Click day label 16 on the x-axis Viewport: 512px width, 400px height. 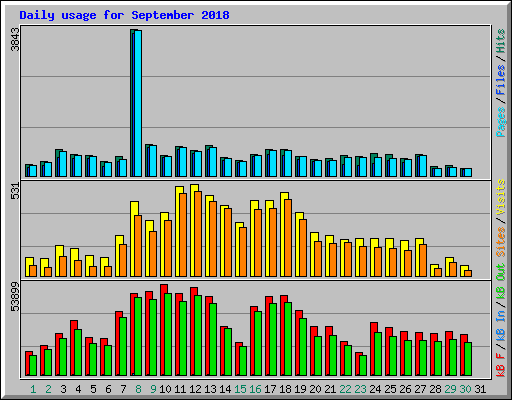coord(255,389)
